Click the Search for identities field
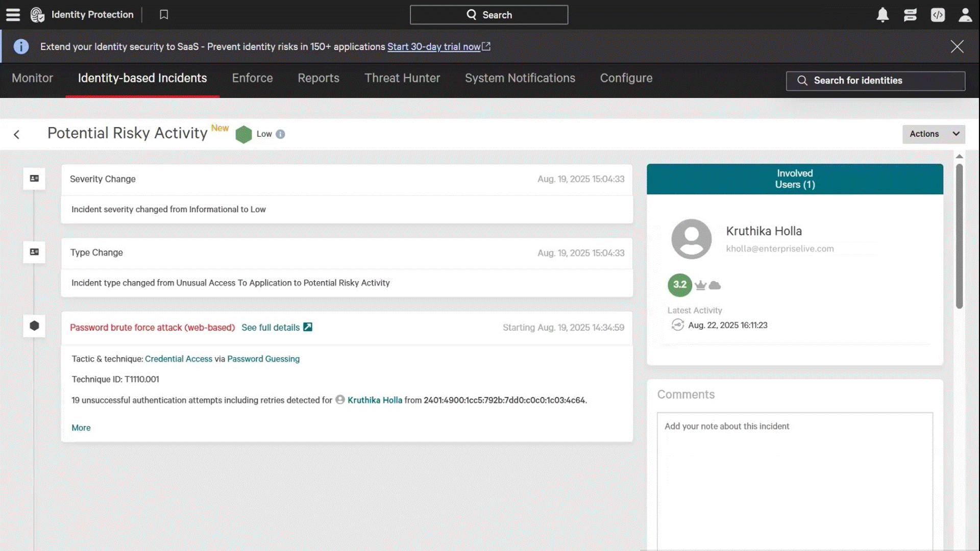This screenshot has height=551, width=980. 875,81
